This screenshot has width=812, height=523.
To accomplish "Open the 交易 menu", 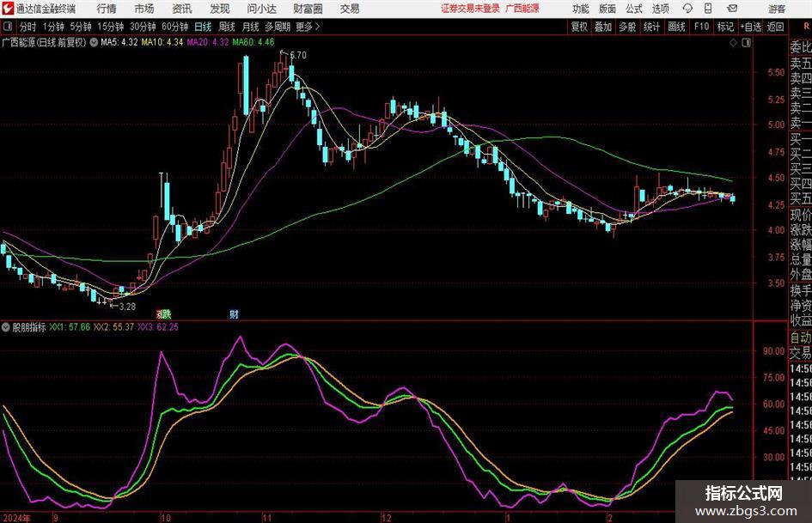I will click(350, 9).
